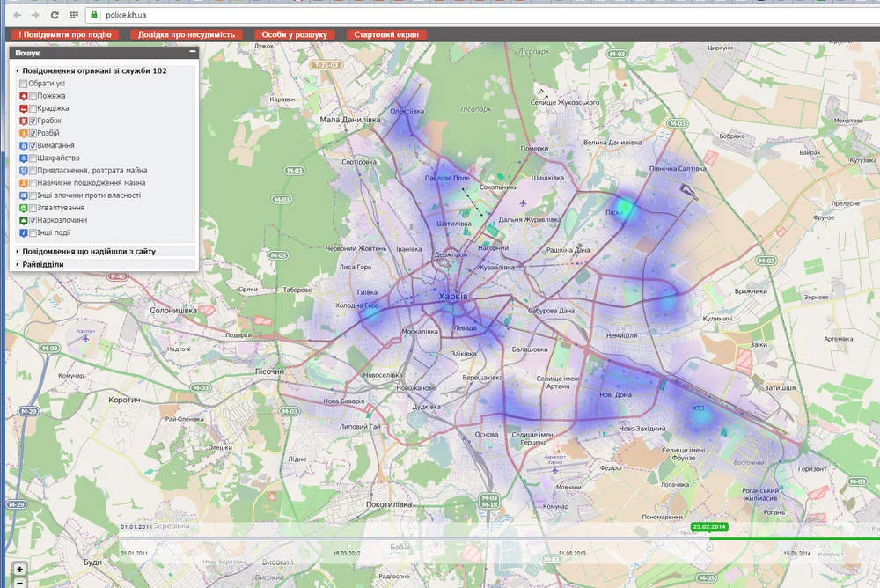
Task: Click the Крадіжка category icon
Action: [x=24, y=108]
